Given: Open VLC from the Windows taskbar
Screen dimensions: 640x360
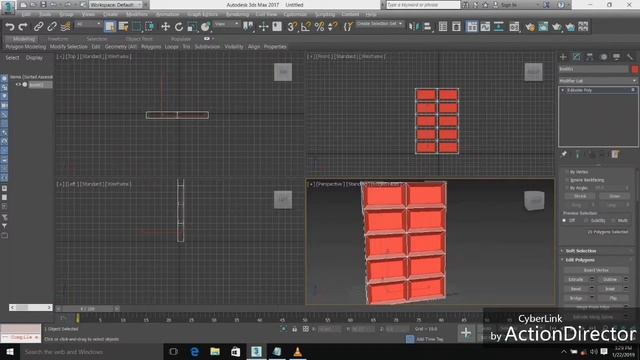Looking at the screenshot, I should tap(298, 351).
